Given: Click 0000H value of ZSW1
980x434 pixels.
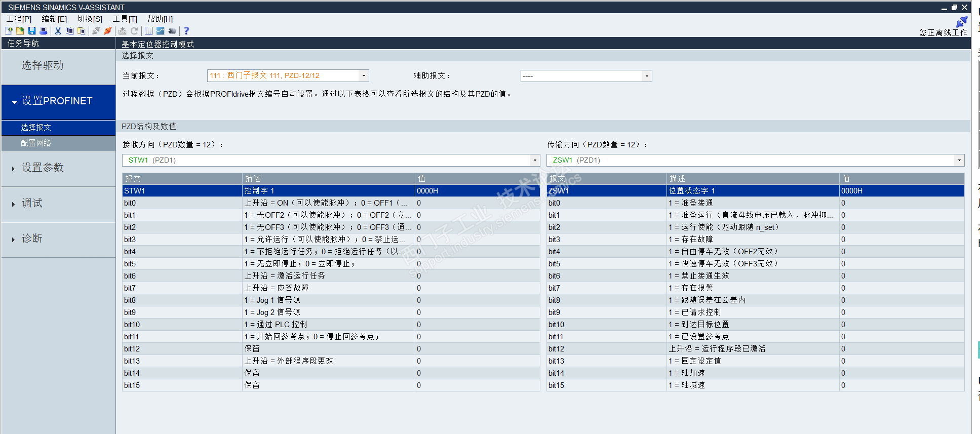Looking at the screenshot, I should tap(852, 191).
